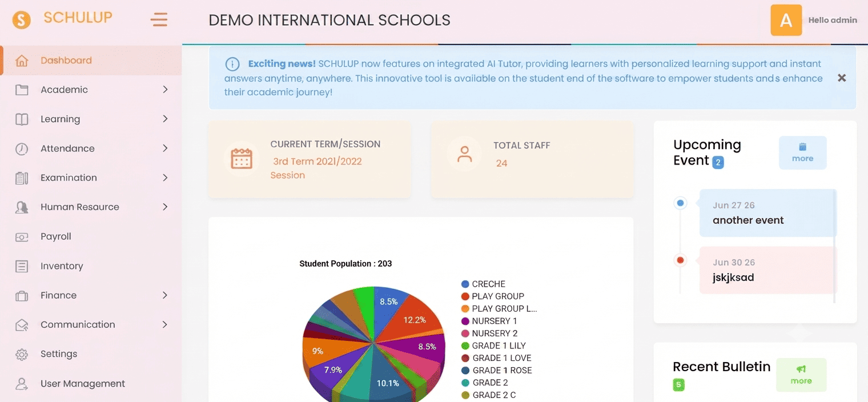The width and height of the screenshot is (868, 402).
Task: Click the Dashboard home icon
Action: tap(22, 61)
